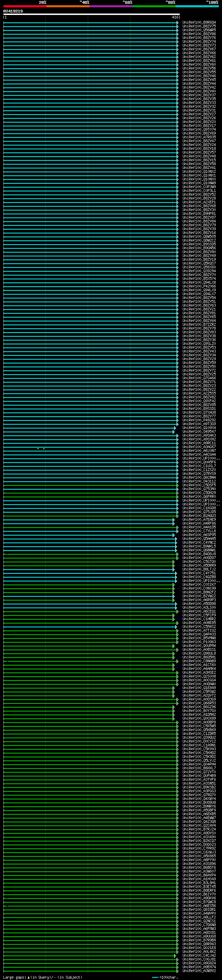Click the UniRef100_A6SP95 label
Screen dimensions: 222x980
coord(199,535)
